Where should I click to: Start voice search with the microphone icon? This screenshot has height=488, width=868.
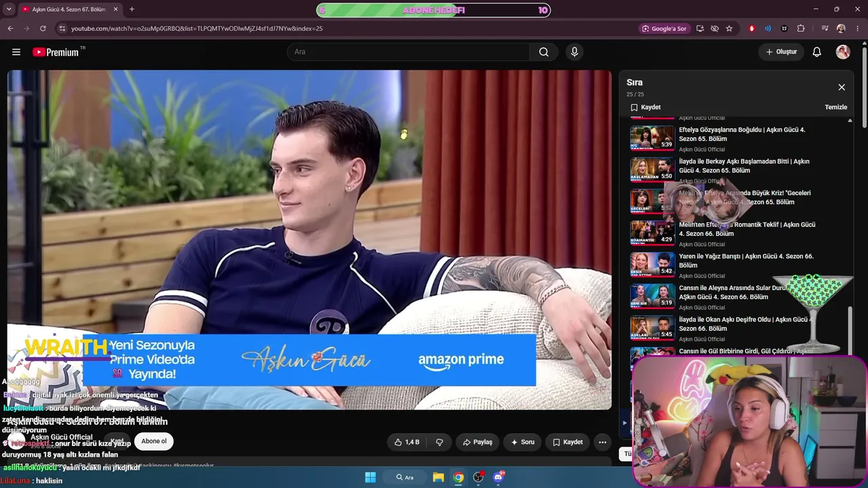[x=574, y=52]
